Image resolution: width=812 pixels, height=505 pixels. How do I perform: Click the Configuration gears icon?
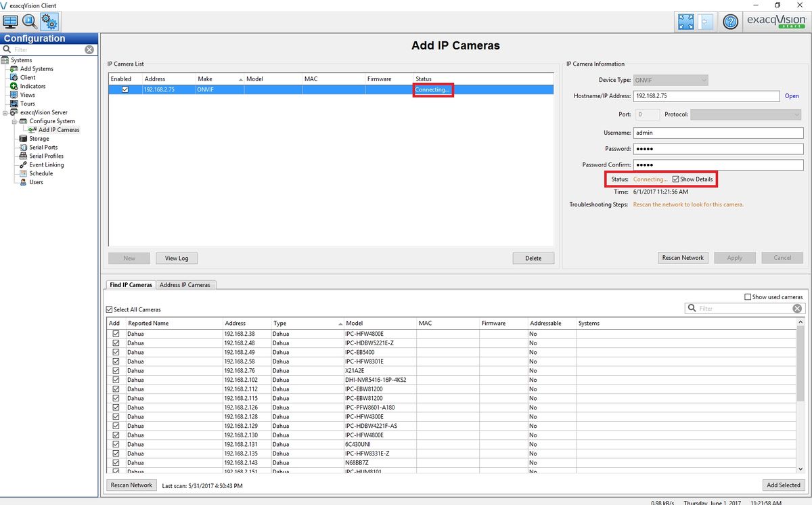click(x=49, y=21)
